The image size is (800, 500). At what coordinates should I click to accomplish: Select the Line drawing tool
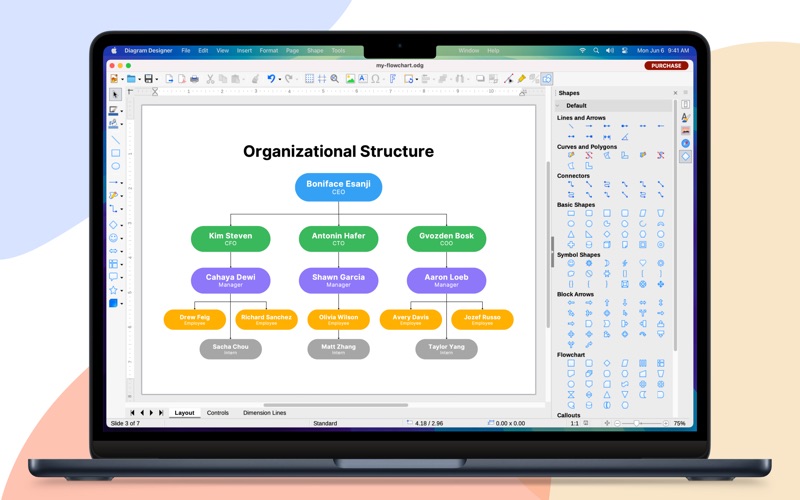pos(115,139)
